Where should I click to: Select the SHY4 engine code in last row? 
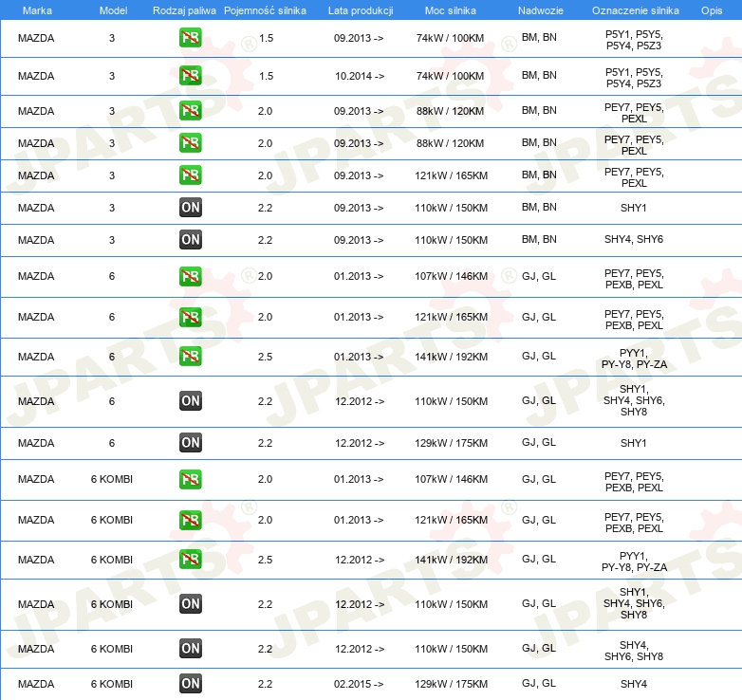[633, 684]
